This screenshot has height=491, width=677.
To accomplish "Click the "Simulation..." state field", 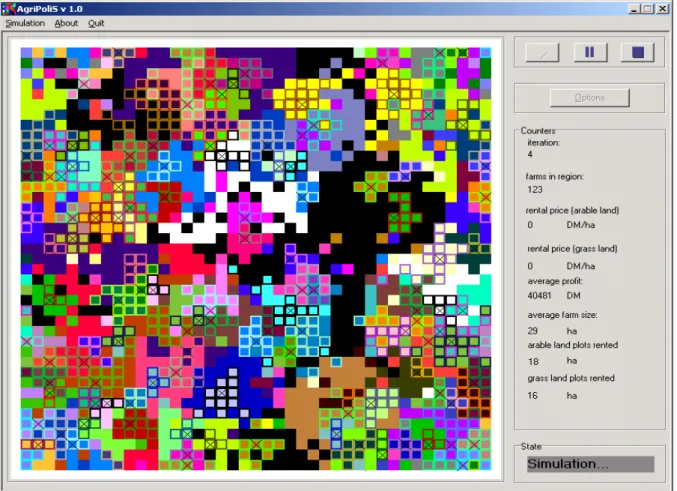I will tap(590, 464).
